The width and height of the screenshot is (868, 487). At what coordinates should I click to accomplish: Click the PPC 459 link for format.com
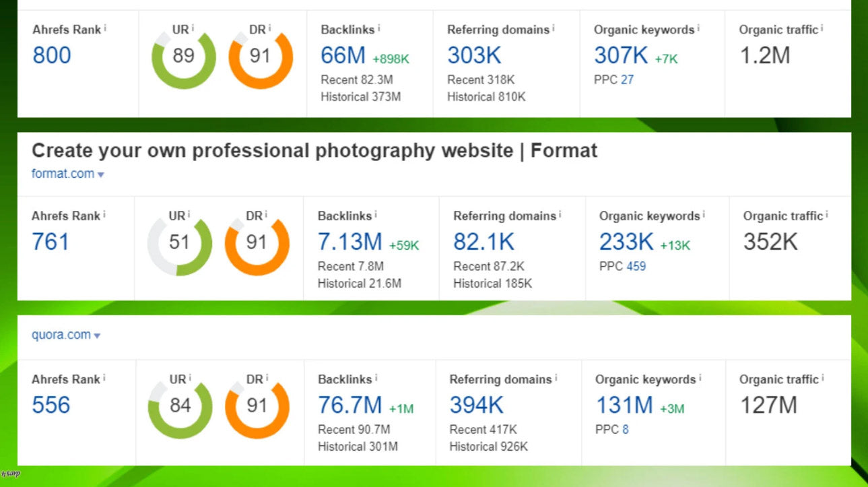pos(638,267)
